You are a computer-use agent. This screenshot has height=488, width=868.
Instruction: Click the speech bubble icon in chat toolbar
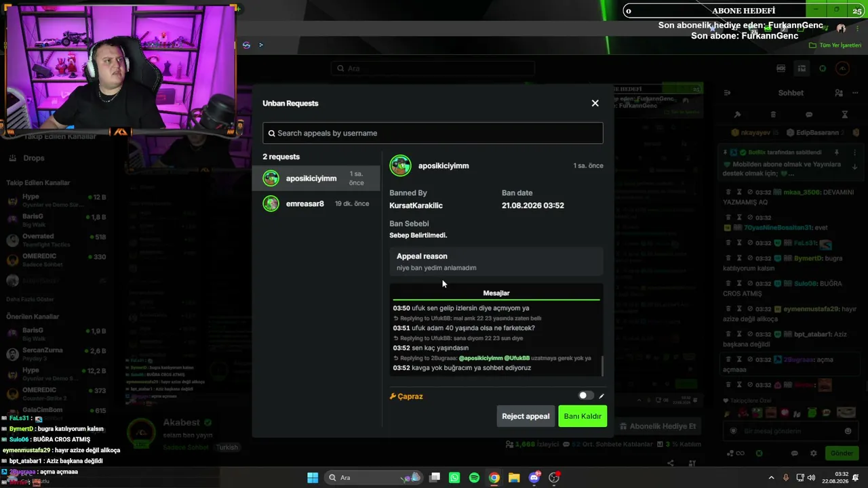click(x=809, y=115)
